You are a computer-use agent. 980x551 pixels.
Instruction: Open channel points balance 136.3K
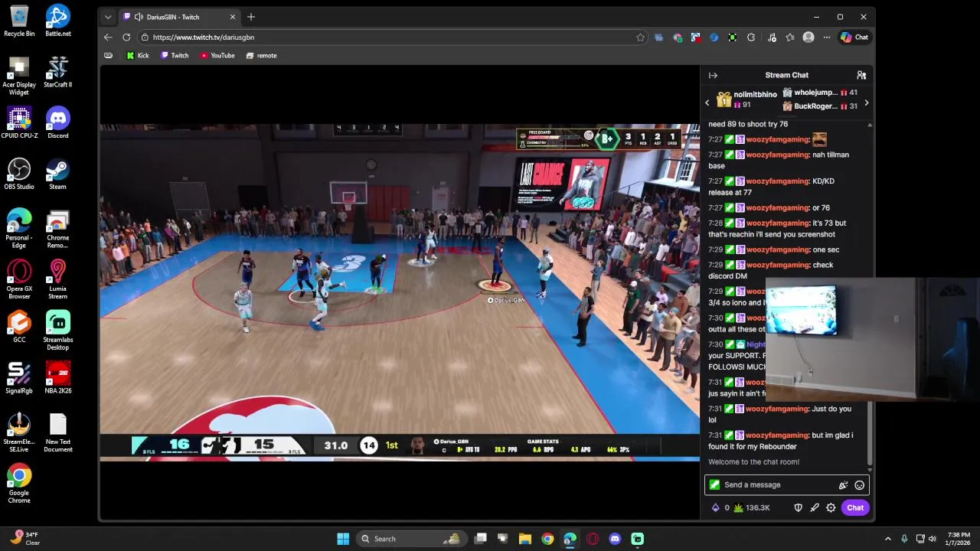[751, 507]
